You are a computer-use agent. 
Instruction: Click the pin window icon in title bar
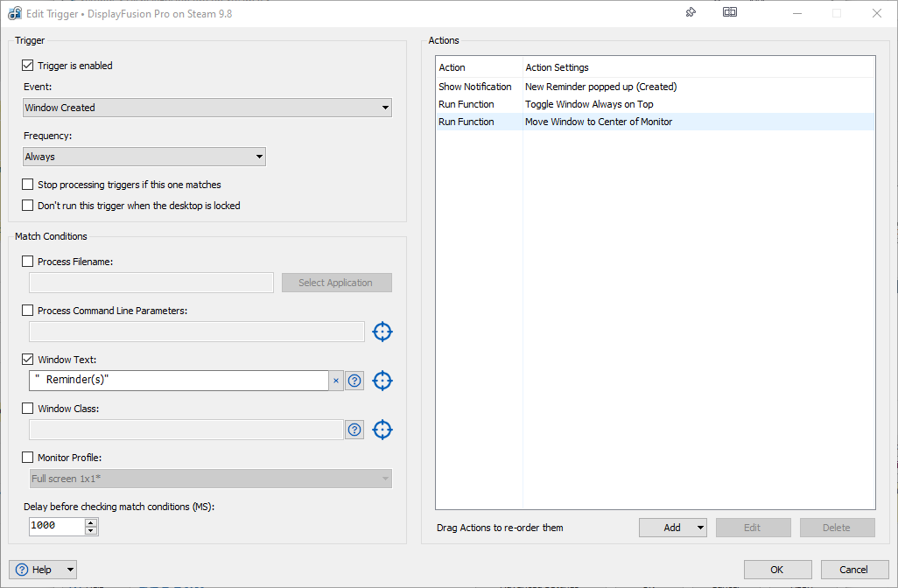coord(691,12)
